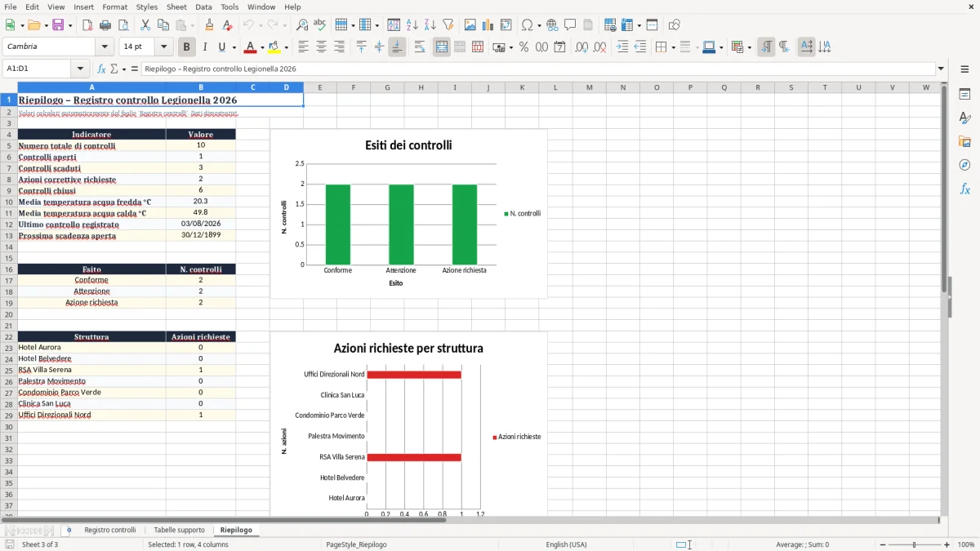Click Format as Percent icon
The width and height of the screenshot is (980, 551).
(523, 47)
